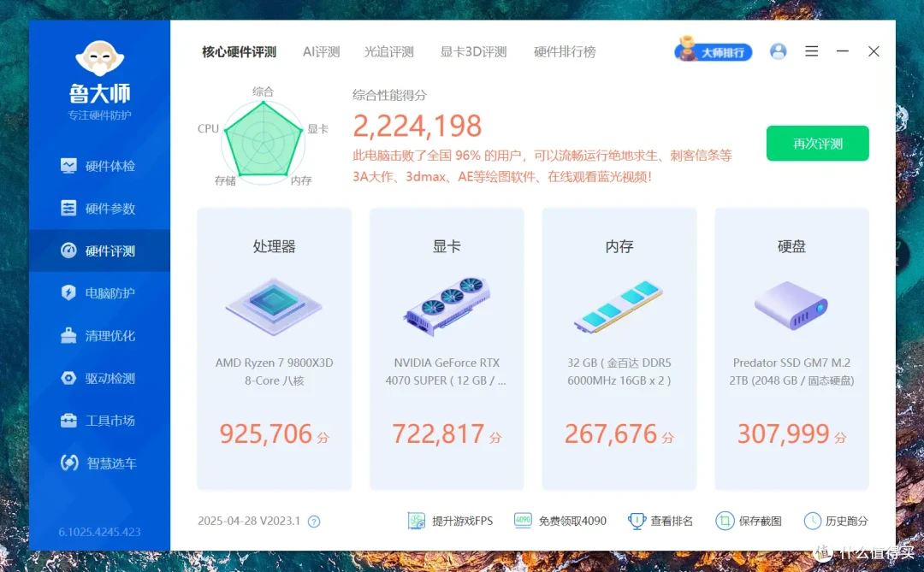Click the 硬盘 card title
The image size is (924, 572).
point(791,246)
